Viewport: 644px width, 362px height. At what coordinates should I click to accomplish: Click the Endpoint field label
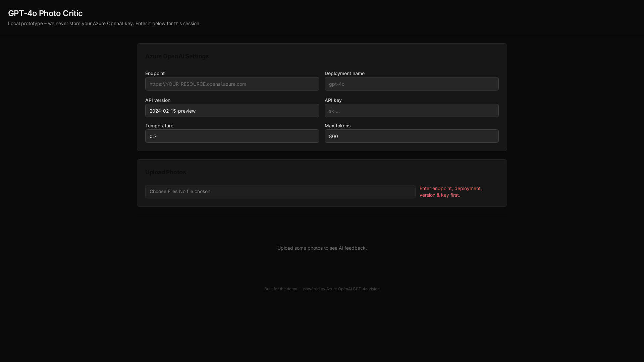pos(155,73)
